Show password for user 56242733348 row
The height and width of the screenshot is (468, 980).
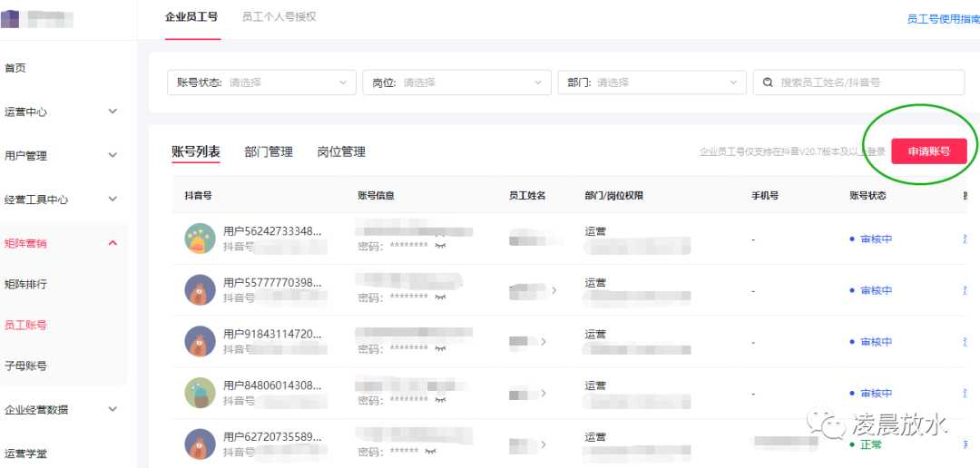[x=441, y=246]
